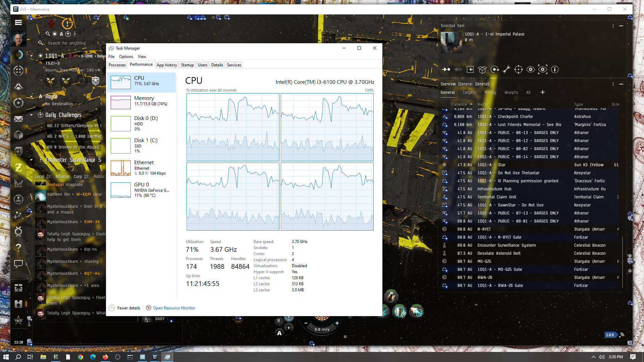This screenshot has width=644, height=362.
Task: Open File Explorer from the taskbar
Action: (43, 357)
